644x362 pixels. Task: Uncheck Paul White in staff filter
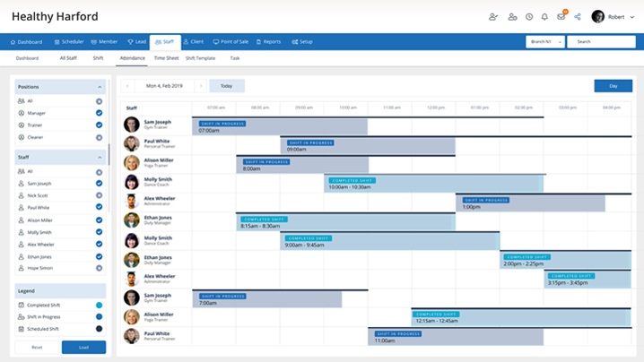tap(99, 207)
